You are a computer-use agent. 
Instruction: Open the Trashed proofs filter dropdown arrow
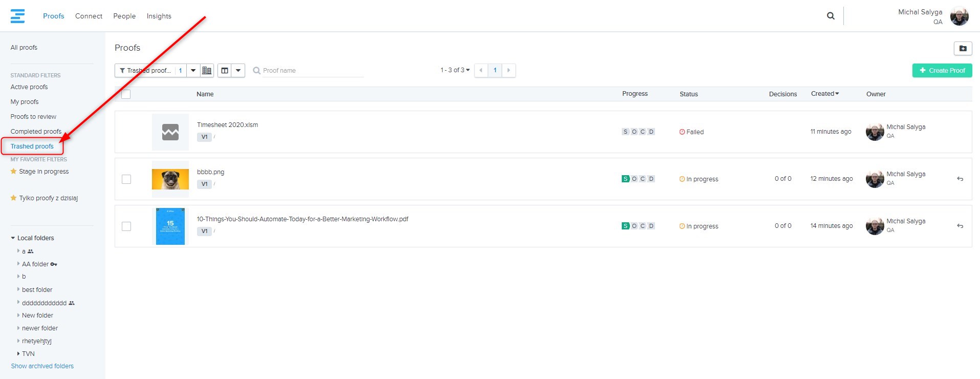(193, 71)
